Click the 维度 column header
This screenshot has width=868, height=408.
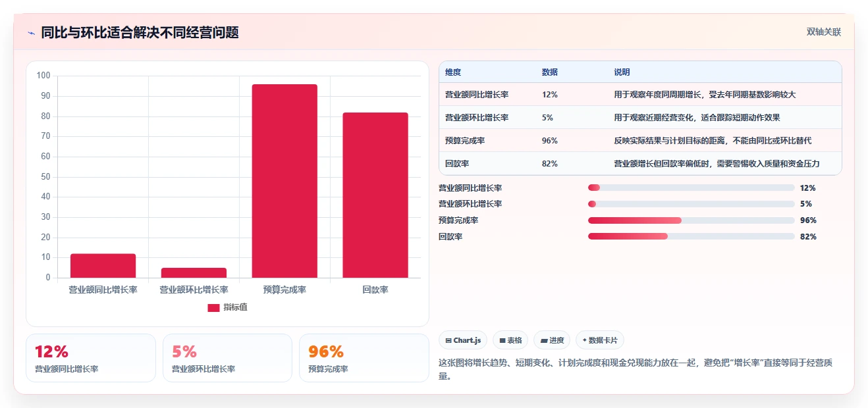tap(453, 72)
